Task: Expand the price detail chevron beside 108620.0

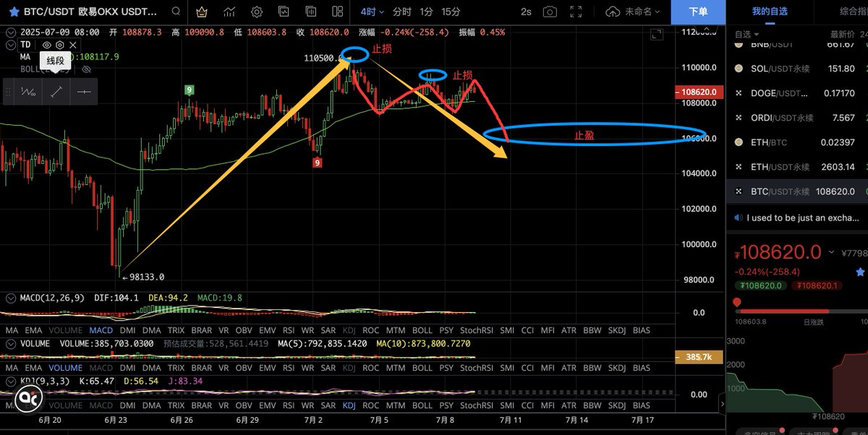Action: 831,252
